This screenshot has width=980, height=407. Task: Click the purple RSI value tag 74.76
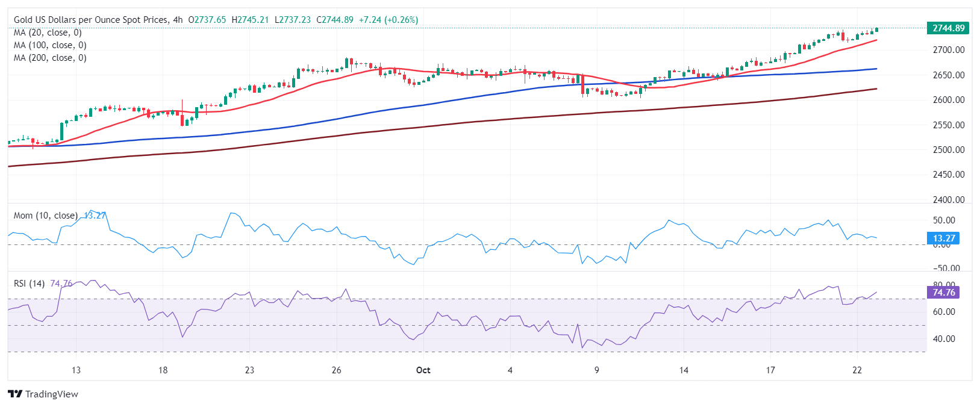click(x=944, y=293)
